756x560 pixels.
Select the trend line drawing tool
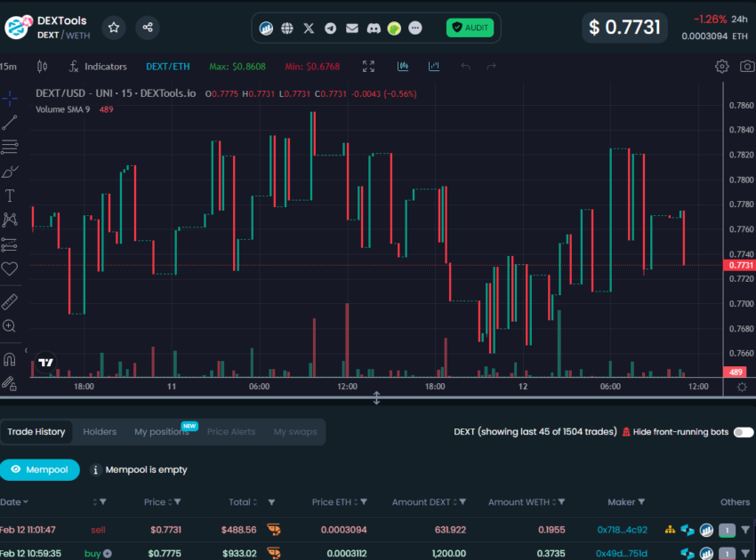coord(10,123)
